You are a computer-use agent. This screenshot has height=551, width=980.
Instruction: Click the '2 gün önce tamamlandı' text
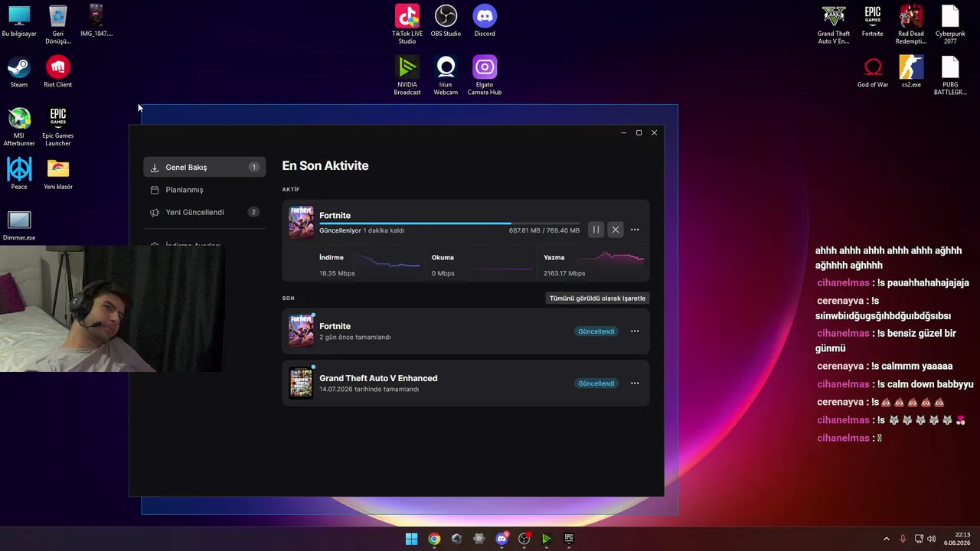[355, 337]
